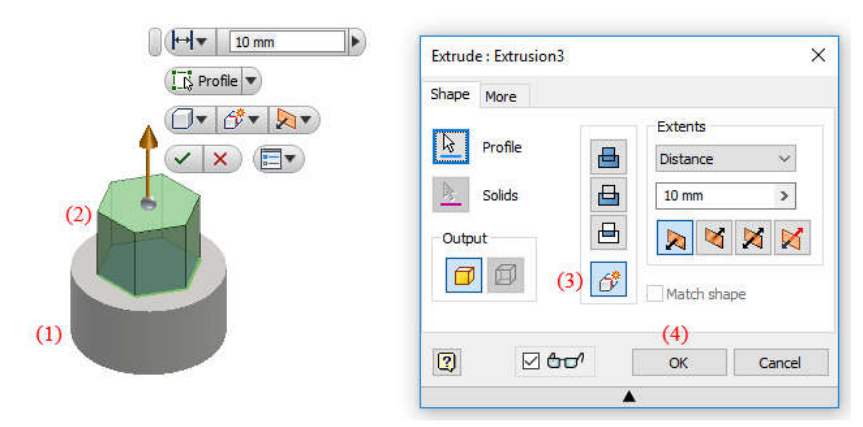The height and width of the screenshot is (427, 863).
Task: Pick Asymmetric direction in Extents
Action: coord(793,237)
